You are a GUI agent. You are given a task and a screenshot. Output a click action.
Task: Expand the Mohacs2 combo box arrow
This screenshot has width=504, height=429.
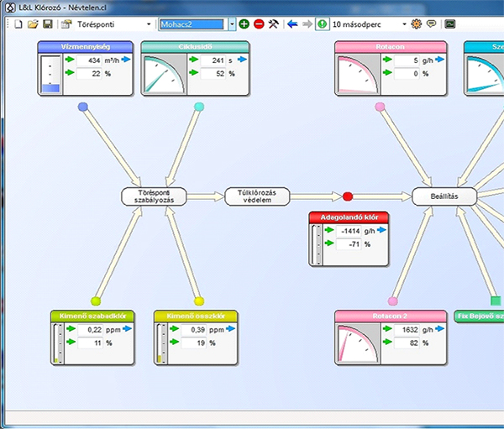pyautogui.click(x=232, y=24)
